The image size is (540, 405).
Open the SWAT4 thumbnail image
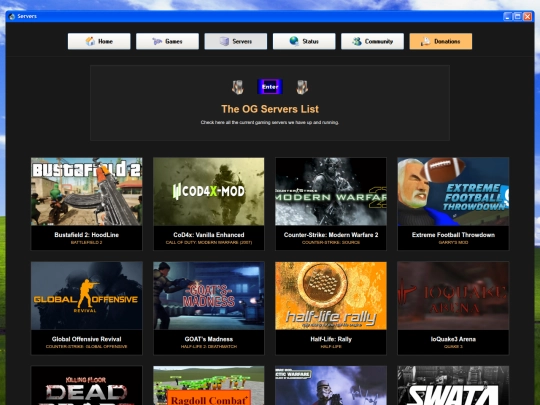453,385
